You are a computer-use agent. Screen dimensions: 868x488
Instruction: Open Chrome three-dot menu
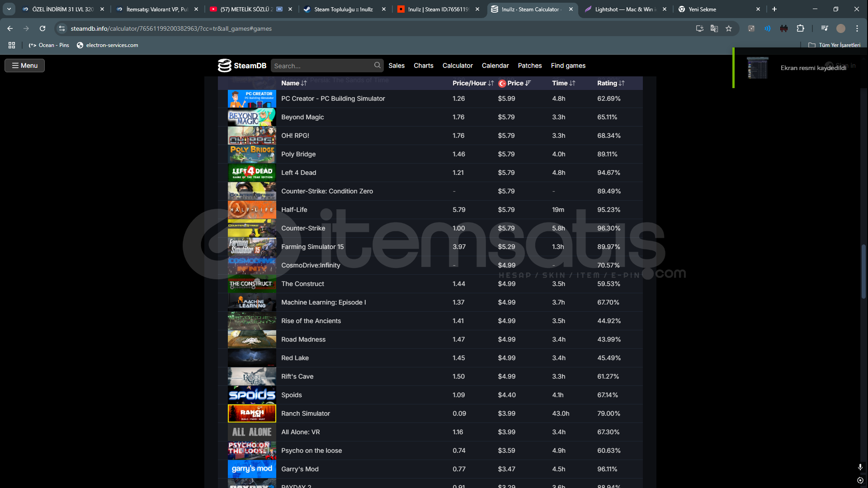tap(857, 28)
